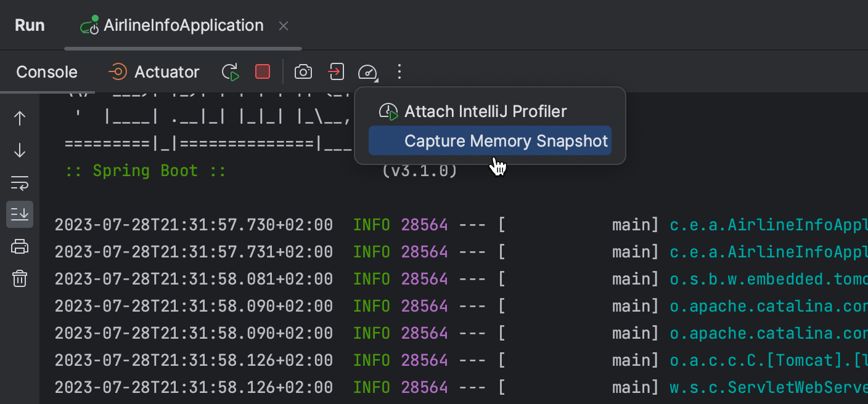The image size is (868, 404).
Task: Print the console contents
Action: point(20,246)
